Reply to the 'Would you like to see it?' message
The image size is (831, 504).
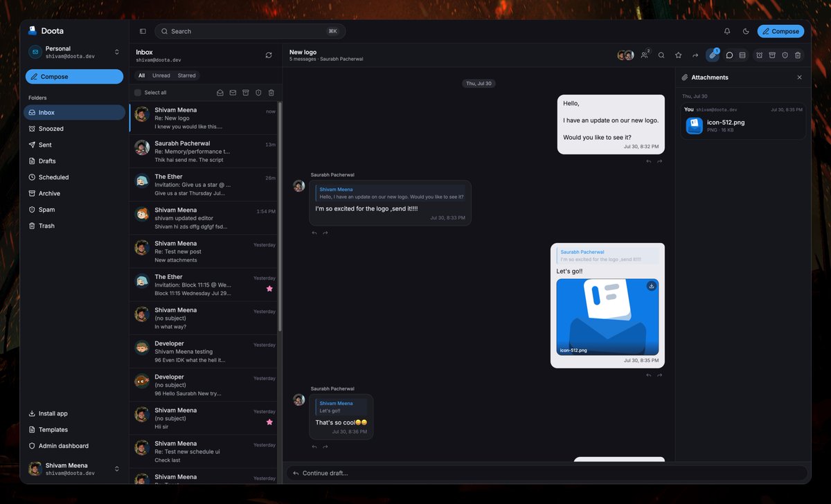click(648, 161)
